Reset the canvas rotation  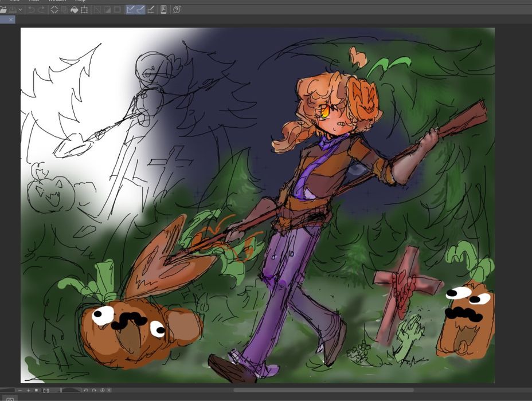(x=103, y=391)
